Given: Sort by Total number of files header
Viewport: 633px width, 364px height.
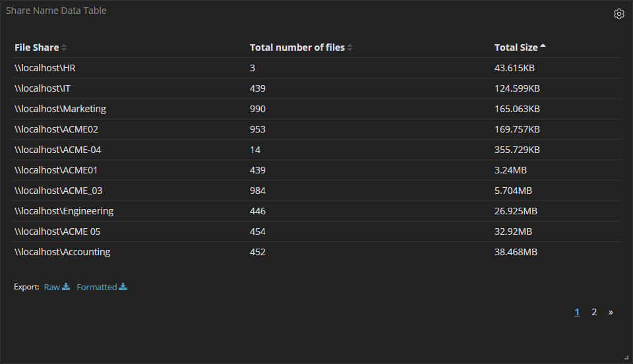Looking at the screenshot, I should tap(297, 47).
